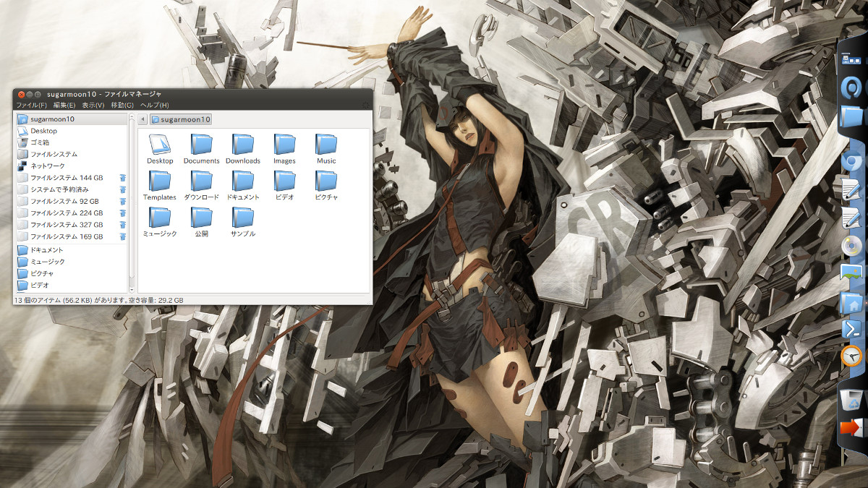The image size is (868, 488).
Task: Eject the ファイルシステム 92 GB volume
Action: [x=123, y=201]
